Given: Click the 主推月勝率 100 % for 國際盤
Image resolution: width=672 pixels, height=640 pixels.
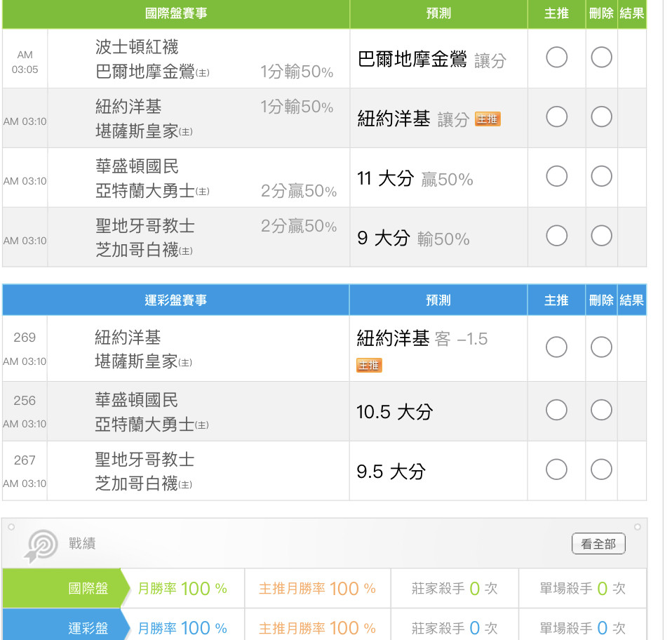Looking at the screenshot, I should [317, 588].
